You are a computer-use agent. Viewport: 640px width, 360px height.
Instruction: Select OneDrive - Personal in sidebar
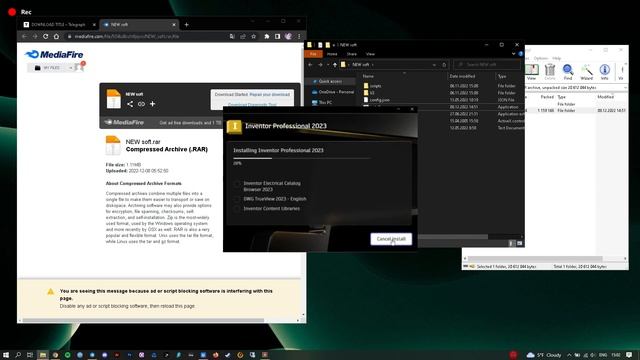333,92
